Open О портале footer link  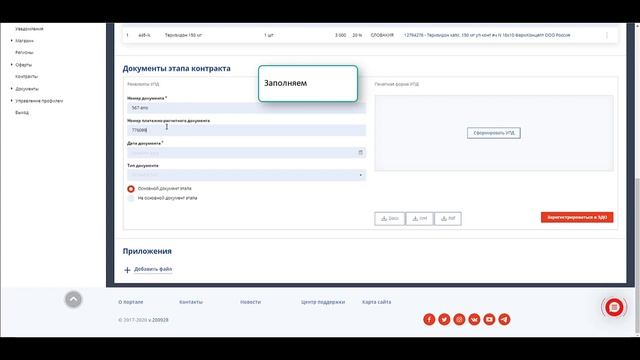point(131,302)
